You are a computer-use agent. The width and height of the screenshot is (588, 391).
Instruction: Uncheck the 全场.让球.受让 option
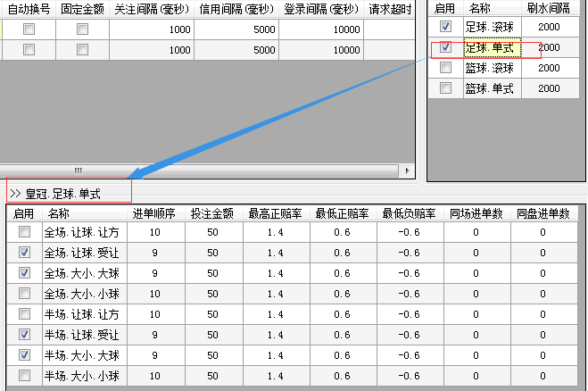[24, 253]
